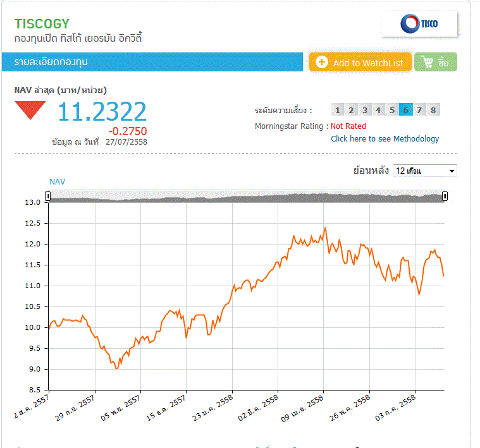
Task: Click the red down-triangle NAV indicator
Action: [30, 110]
